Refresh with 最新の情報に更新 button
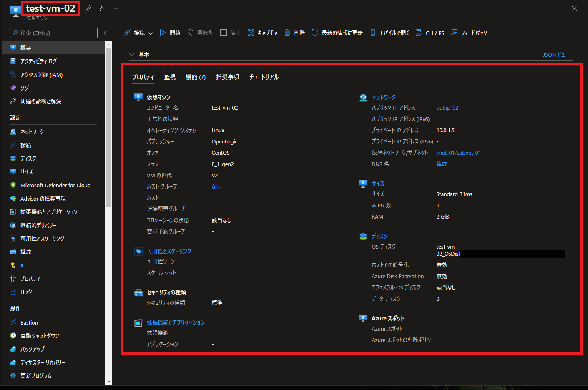 337,33
